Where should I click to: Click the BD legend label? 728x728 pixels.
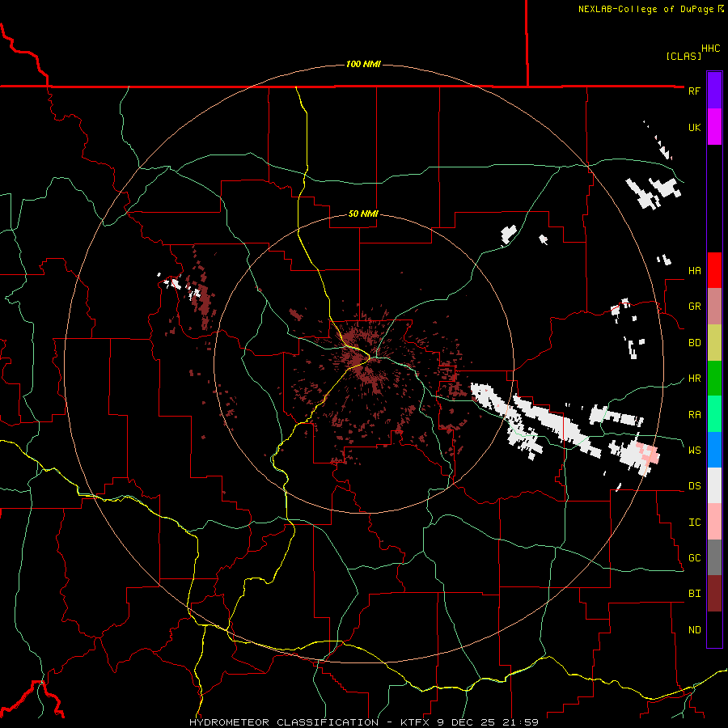tap(694, 343)
